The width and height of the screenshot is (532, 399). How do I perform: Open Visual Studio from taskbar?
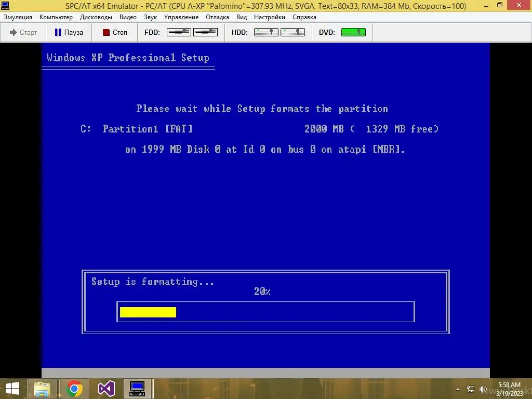coord(106,389)
